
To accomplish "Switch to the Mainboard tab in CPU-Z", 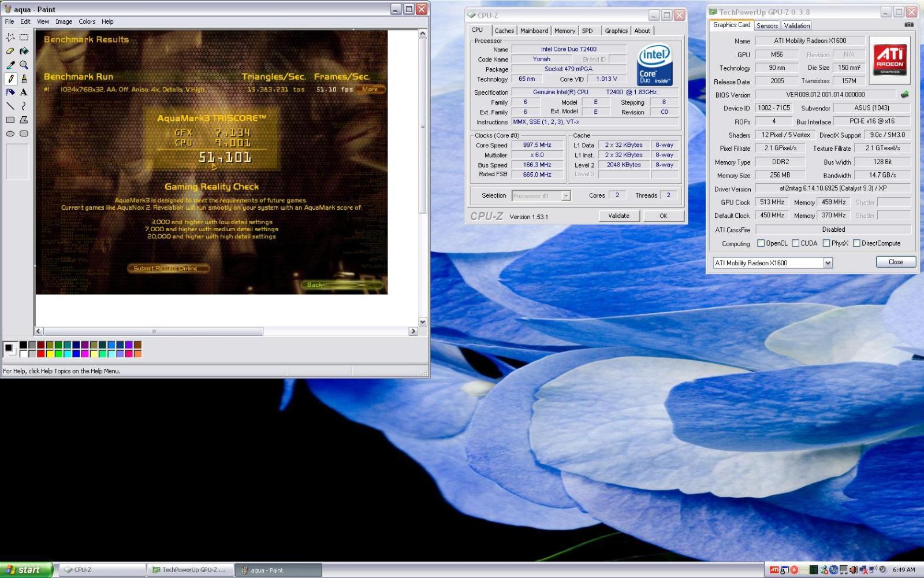I will coord(534,31).
